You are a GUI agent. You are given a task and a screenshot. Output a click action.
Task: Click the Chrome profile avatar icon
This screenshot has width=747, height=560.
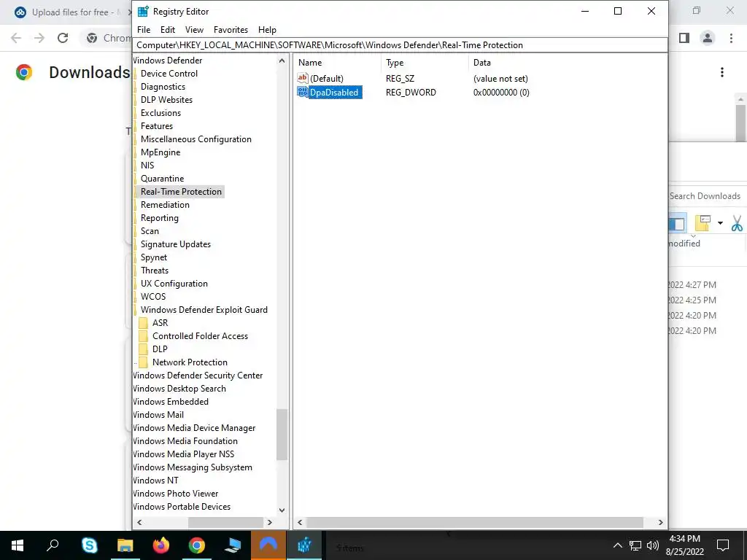(x=708, y=38)
